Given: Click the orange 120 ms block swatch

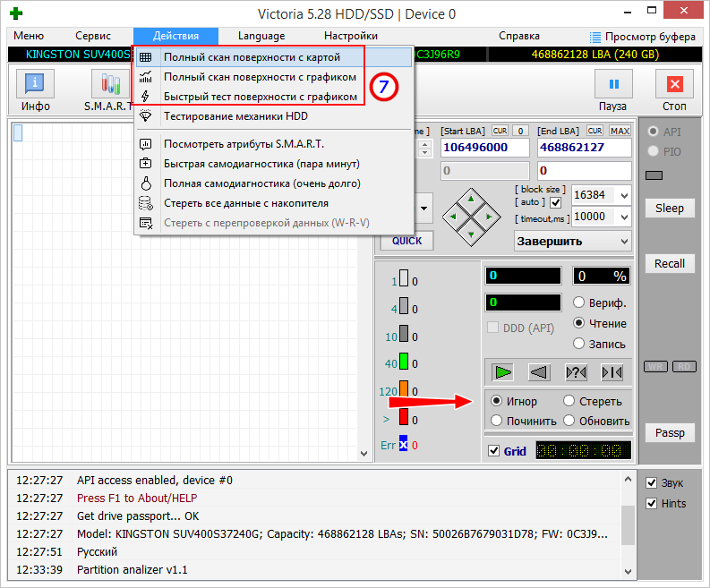Looking at the screenshot, I should click(403, 388).
